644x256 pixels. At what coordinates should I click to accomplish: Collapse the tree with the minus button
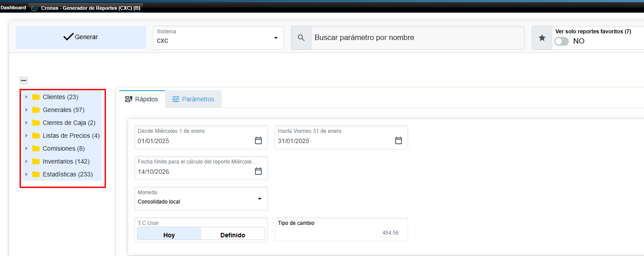[x=24, y=80]
